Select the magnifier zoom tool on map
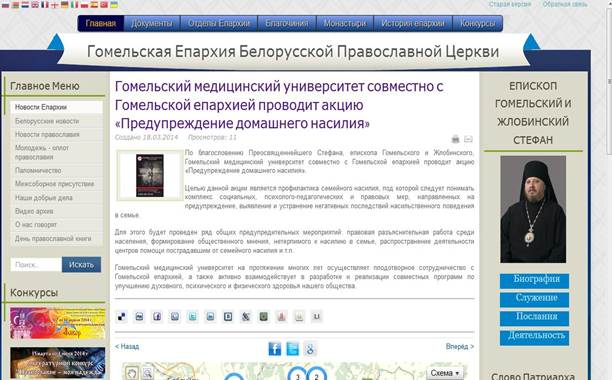Viewport: 612px width, 380px height. pos(147,373)
